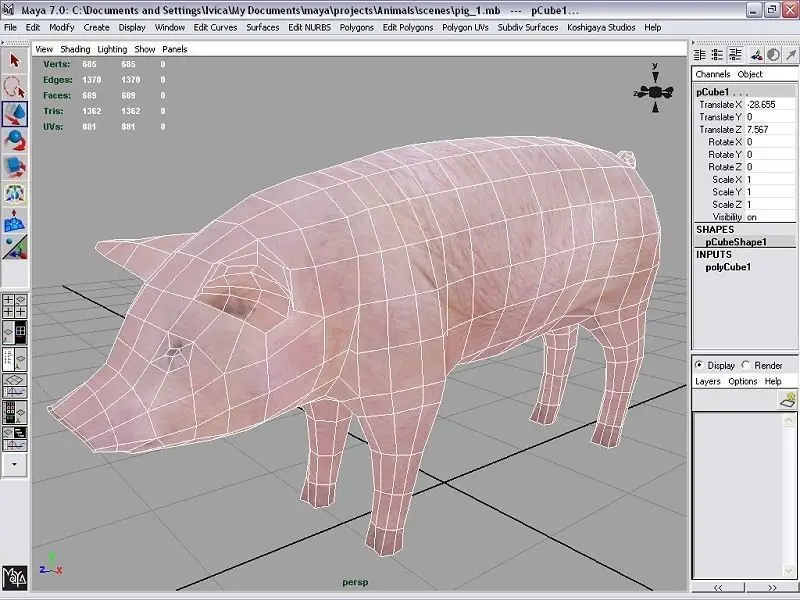
Task: Click the view axis compass in viewport
Action: pos(655,88)
